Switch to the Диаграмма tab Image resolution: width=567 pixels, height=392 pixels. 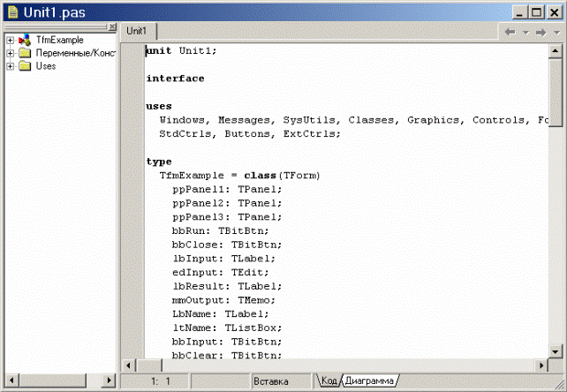pos(369,381)
